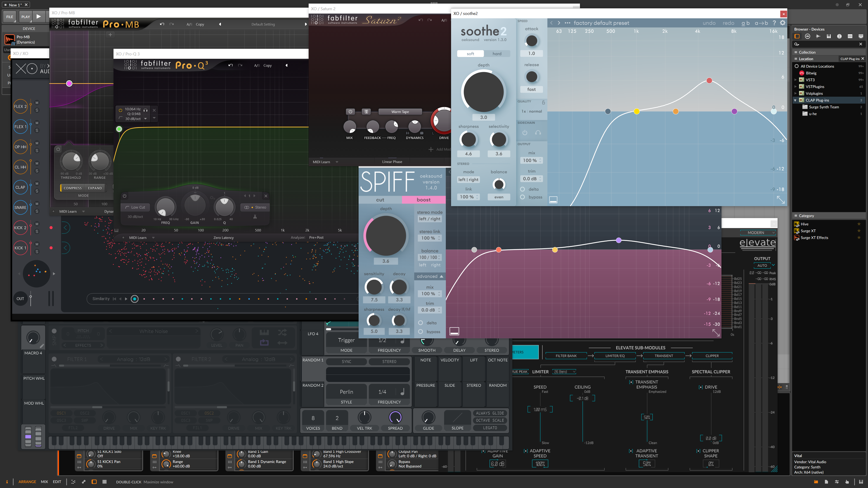Toggle the Elevate Transient Emphasis checkbox
The width and height of the screenshot is (868, 488).
631,382
